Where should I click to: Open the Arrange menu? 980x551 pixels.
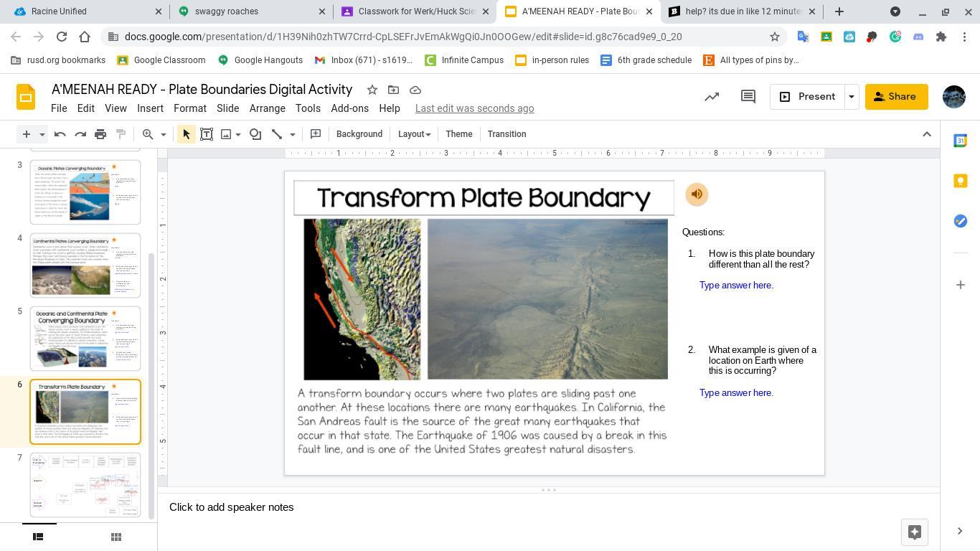pyautogui.click(x=267, y=108)
